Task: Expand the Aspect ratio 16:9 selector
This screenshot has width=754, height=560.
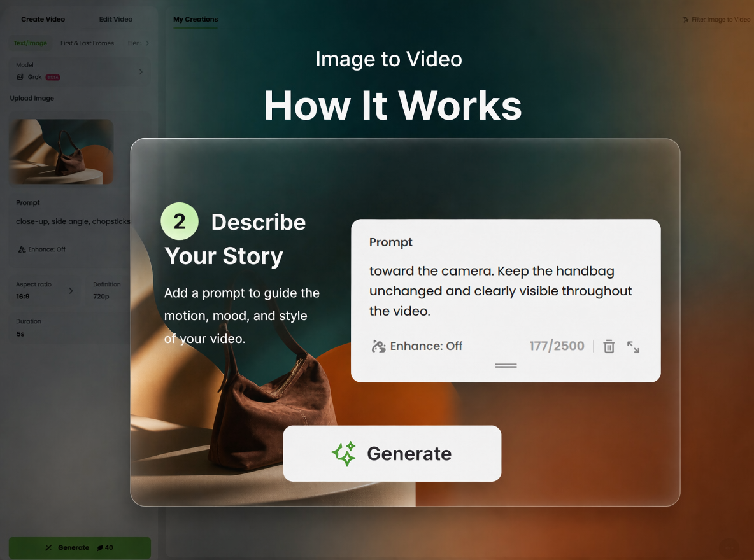Action: pos(45,290)
